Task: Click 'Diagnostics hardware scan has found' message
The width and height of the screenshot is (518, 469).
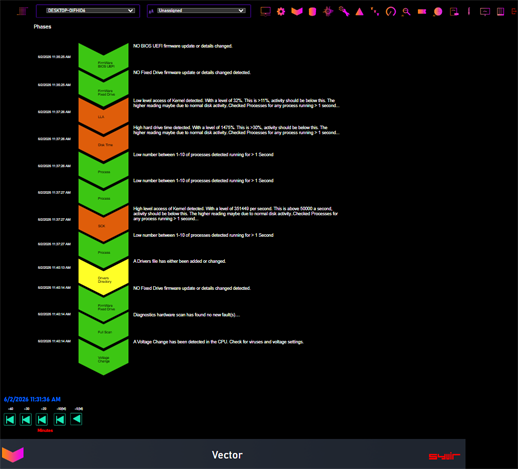Action: (x=186, y=315)
